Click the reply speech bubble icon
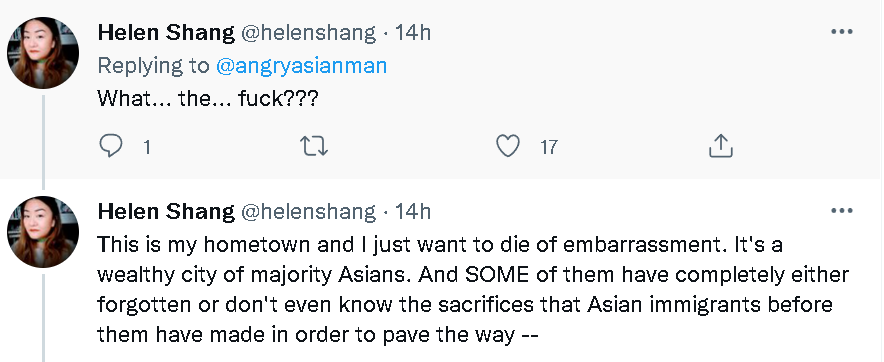The width and height of the screenshot is (884, 362). 110,147
